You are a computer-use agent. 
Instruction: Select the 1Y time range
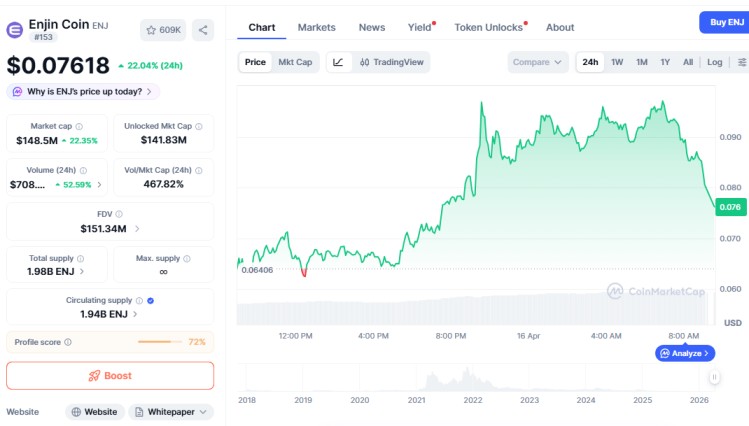665,62
